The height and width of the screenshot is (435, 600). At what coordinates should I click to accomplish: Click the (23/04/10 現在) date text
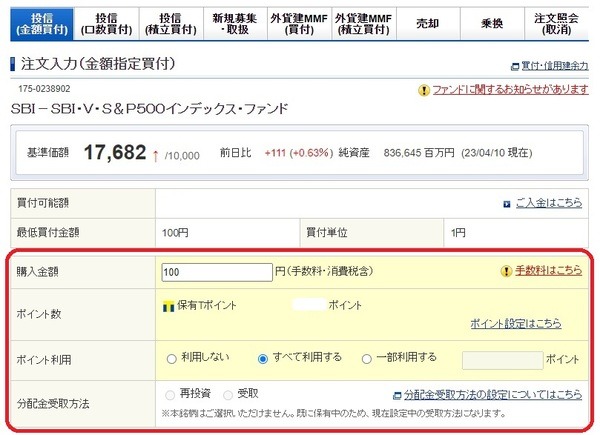tap(497, 153)
